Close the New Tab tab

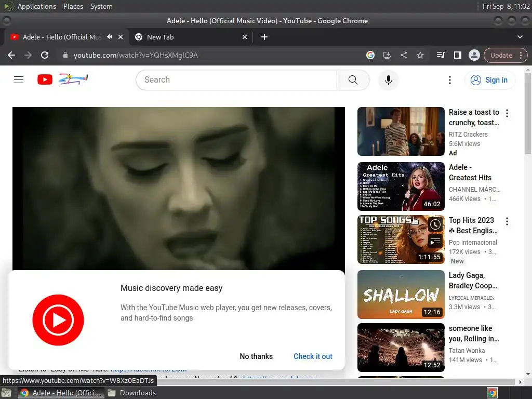click(245, 37)
